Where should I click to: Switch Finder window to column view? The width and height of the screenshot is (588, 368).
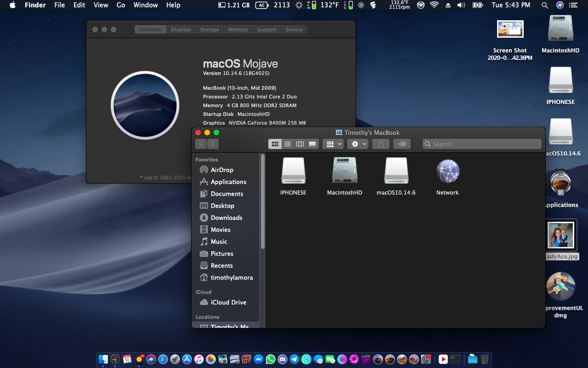(x=300, y=144)
